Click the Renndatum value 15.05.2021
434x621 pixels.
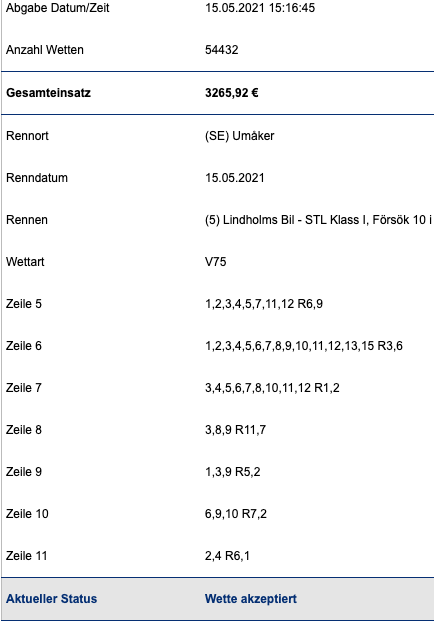[234, 177]
